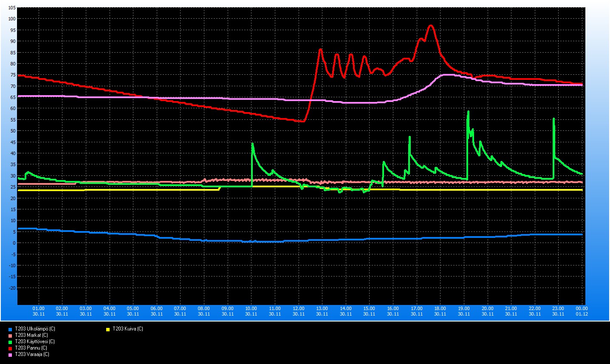
Task: Click the 00.00 01.12 label on x-axis
Action: pos(582,311)
